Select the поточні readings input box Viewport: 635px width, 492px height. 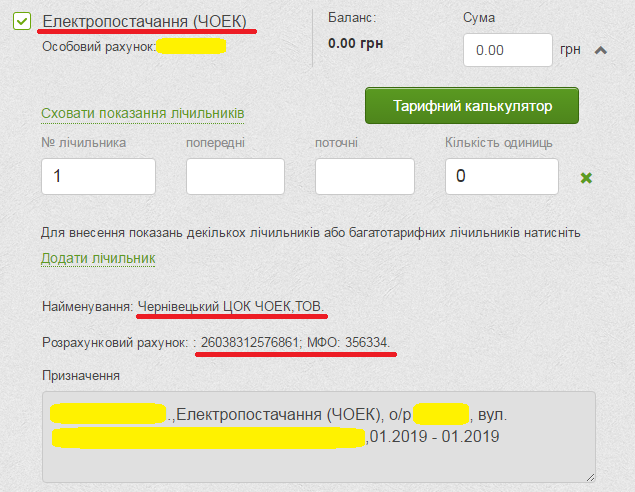(x=364, y=176)
